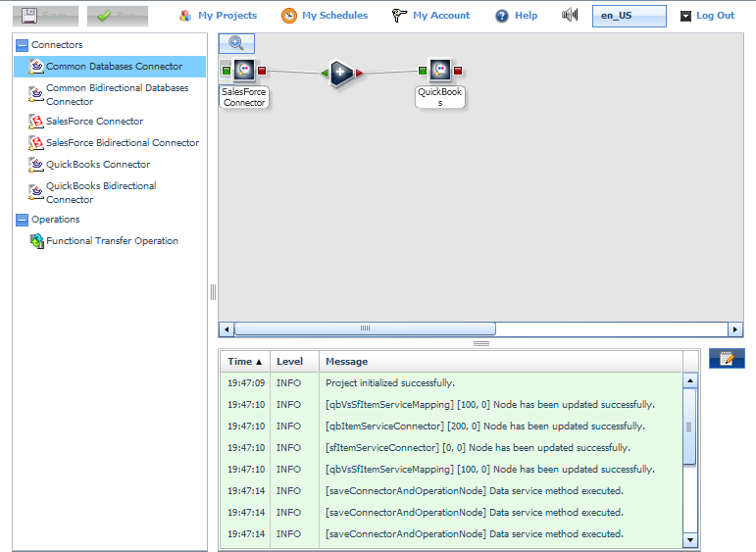The width and height of the screenshot is (756, 552).
Task: Click horizontal splitter above the log table
Action: tap(481, 344)
